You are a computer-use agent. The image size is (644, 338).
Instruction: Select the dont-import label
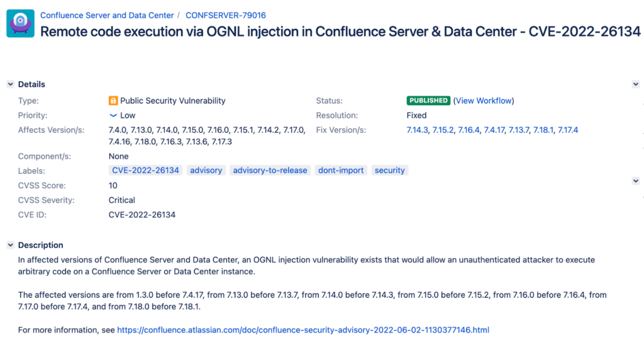click(x=341, y=171)
